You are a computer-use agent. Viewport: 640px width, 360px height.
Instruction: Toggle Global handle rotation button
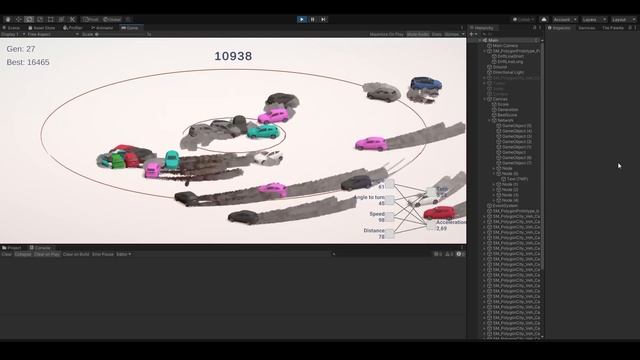(x=112, y=19)
